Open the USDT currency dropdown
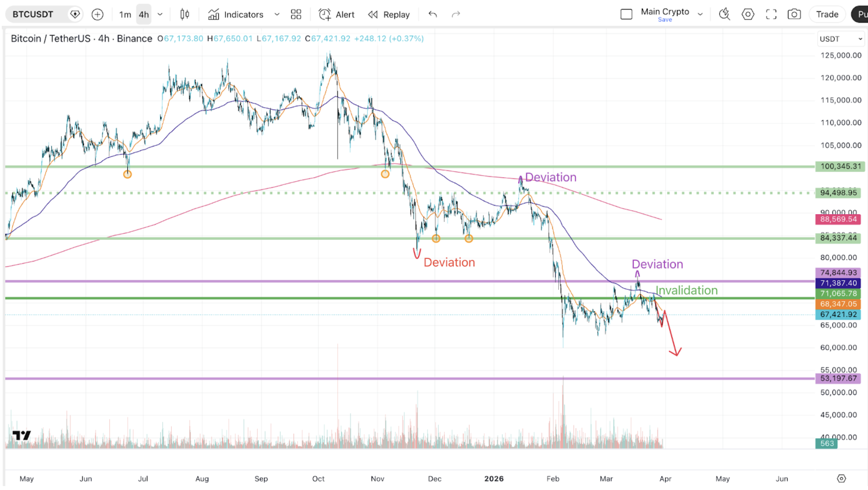Viewport: 868px width, 490px height. 841,39
